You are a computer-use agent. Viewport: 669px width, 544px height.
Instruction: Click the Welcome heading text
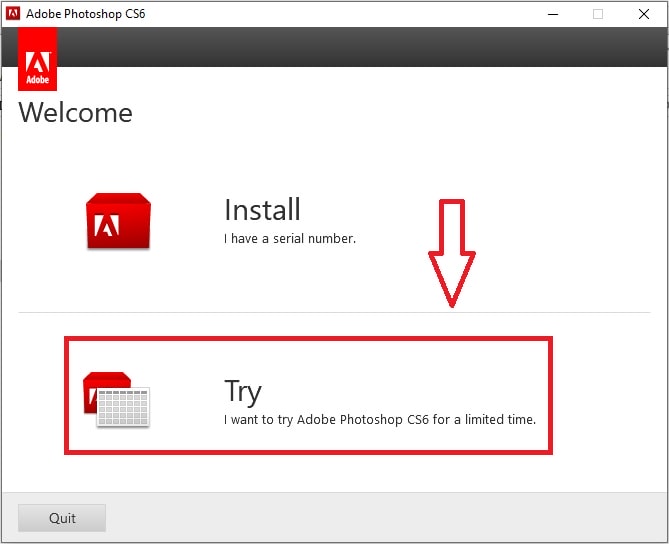click(x=76, y=113)
